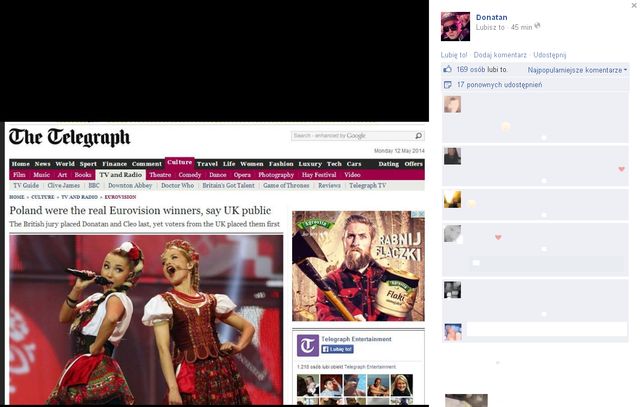
Task: Select the Hay Festival sub-section
Action: (x=319, y=175)
